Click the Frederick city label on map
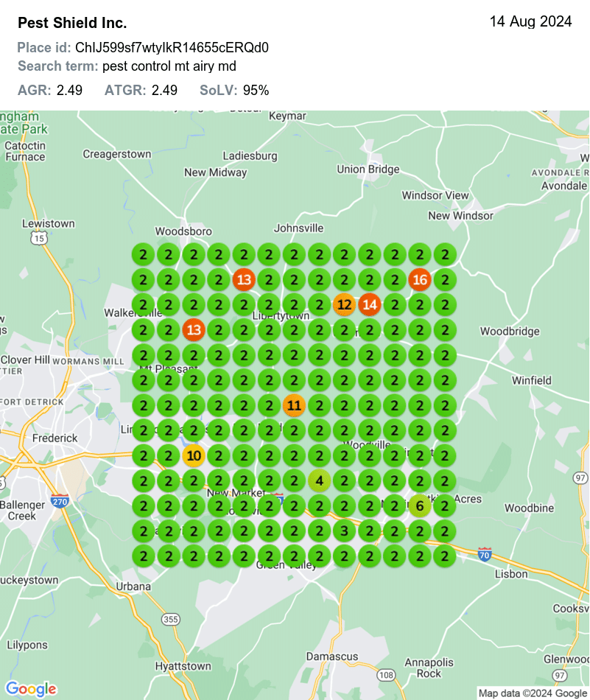The height and width of the screenshot is (700, 590). pos(55,438)
